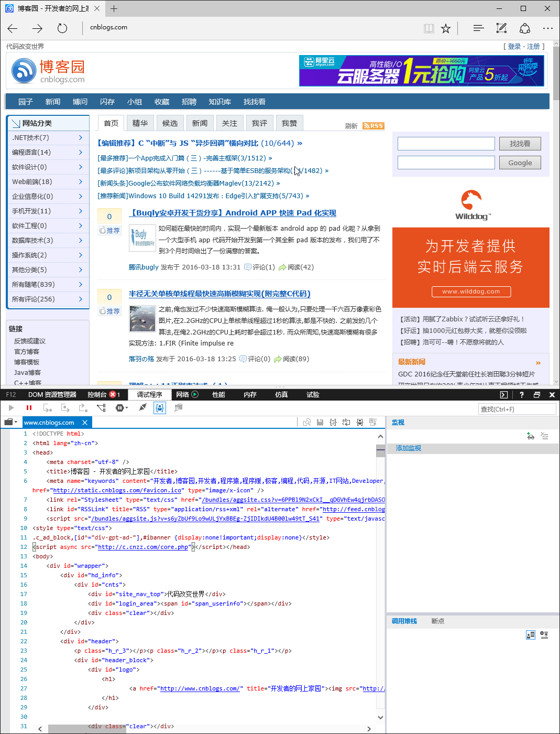
Task: Click the save file disk icon
Action: (320, 422)
